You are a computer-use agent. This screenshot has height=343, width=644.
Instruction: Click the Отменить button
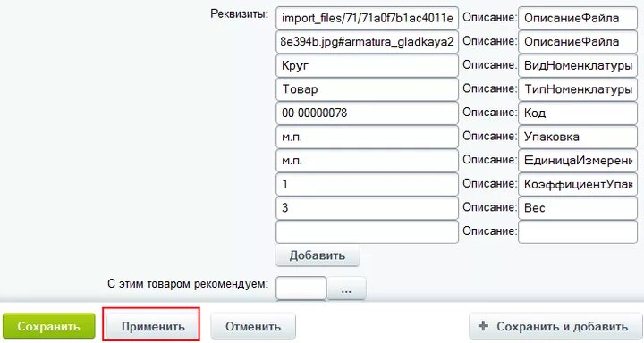[x=253, y=327]
